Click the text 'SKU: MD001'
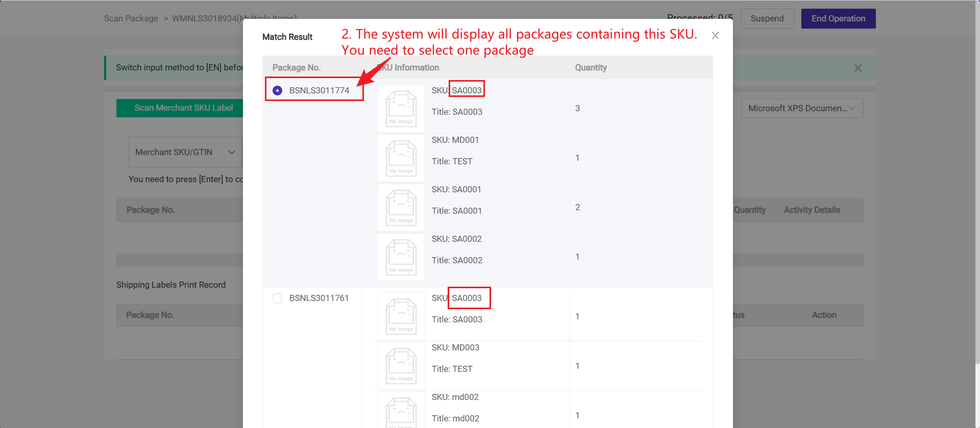Image resolution: width=980 pixels, height=428 pixels. tap(455, 140)
